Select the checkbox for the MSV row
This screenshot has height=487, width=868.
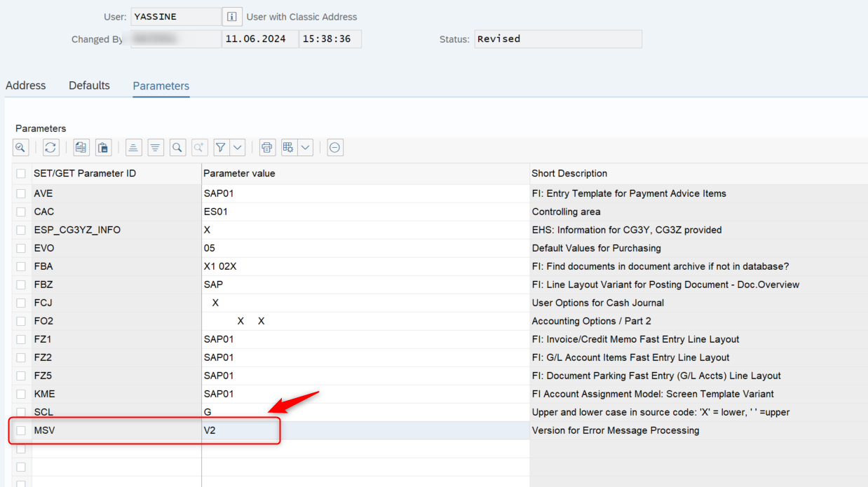tap(20, 430)
